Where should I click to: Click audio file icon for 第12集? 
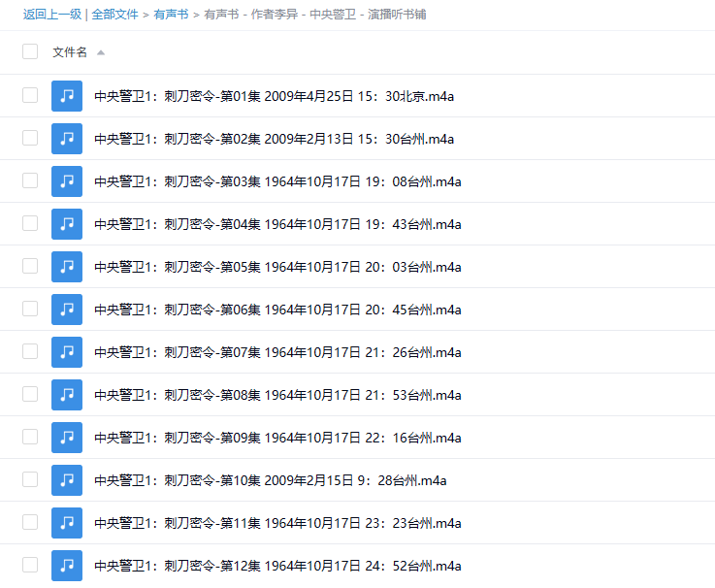point(67,566)
